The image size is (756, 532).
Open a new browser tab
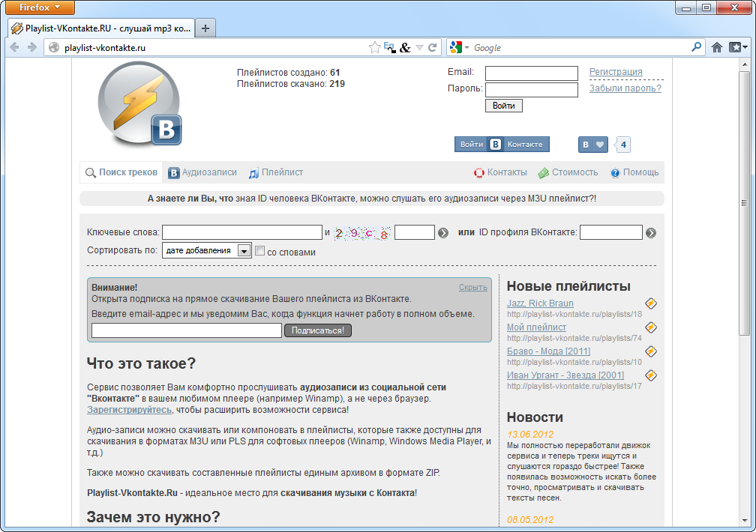point(205,28)
